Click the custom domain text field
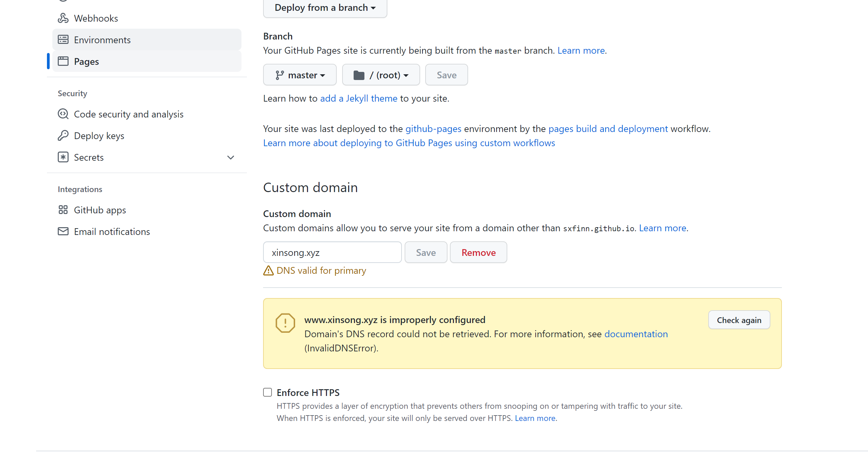The image size is (868, 453). click(x=332, y=252)
